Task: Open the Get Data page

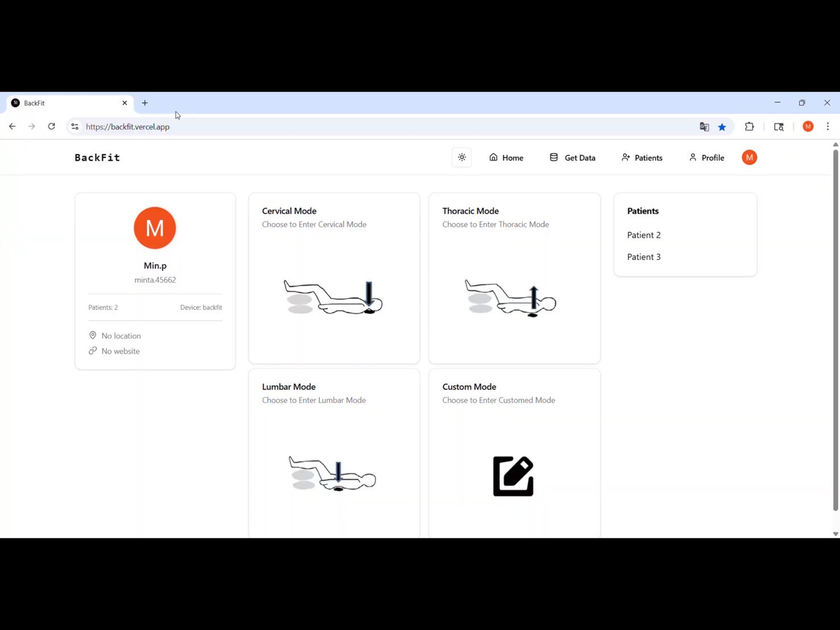Action: (x=572, y=157)
